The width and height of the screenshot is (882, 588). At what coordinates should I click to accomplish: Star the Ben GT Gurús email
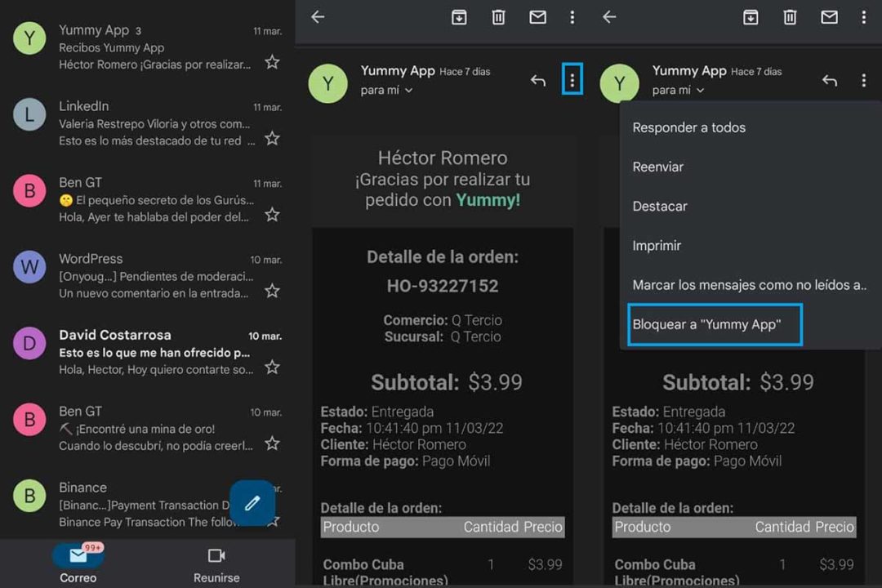click(x=272, y=215)
